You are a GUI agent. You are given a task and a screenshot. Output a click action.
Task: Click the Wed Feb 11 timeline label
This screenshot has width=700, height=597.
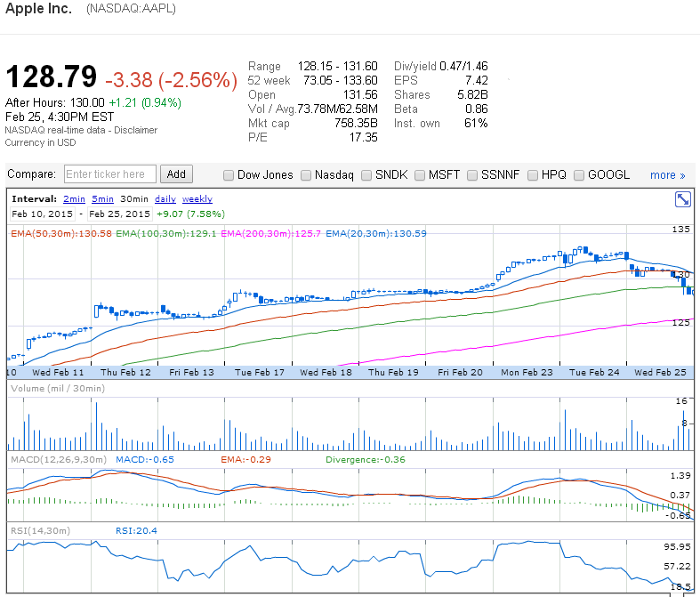(58, 373)
